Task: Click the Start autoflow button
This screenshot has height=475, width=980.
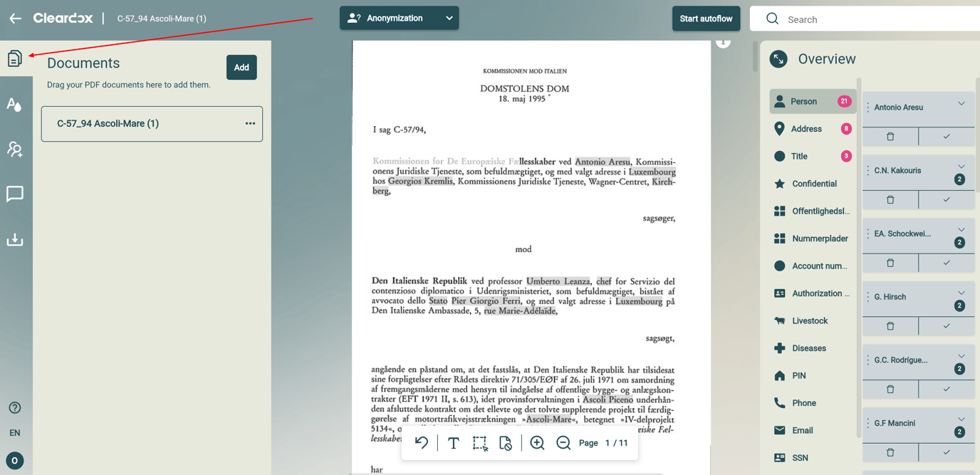Action: tap(706, 18)
